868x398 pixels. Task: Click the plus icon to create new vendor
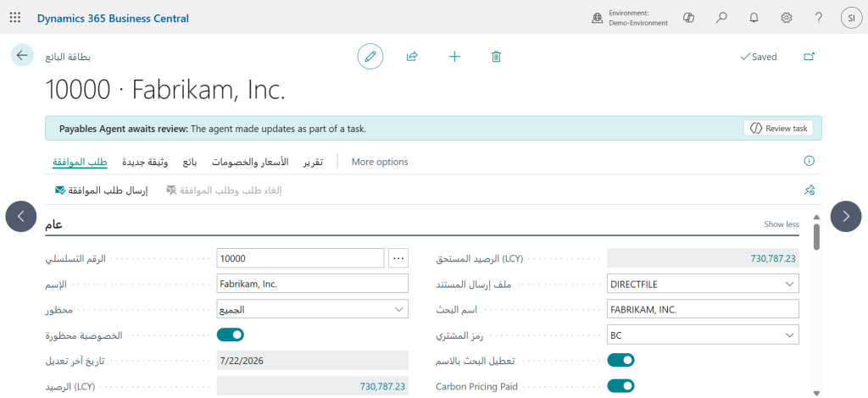(x=454, y=57)
